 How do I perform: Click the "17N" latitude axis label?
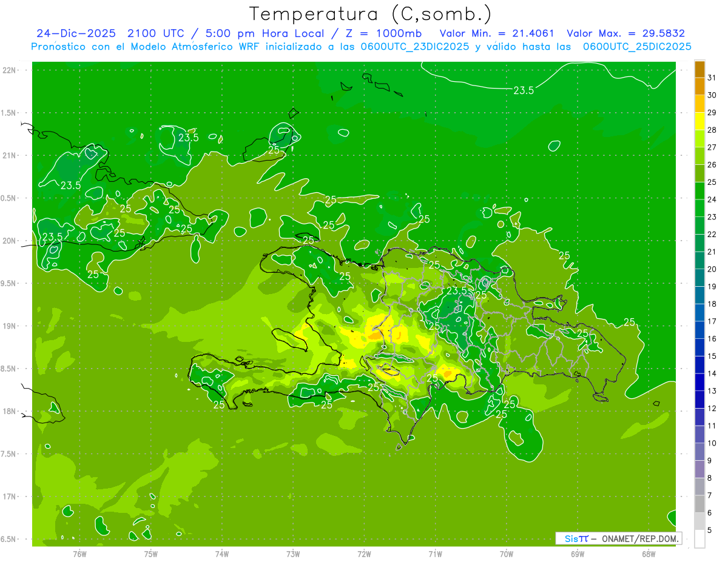[x=10, y=497]
